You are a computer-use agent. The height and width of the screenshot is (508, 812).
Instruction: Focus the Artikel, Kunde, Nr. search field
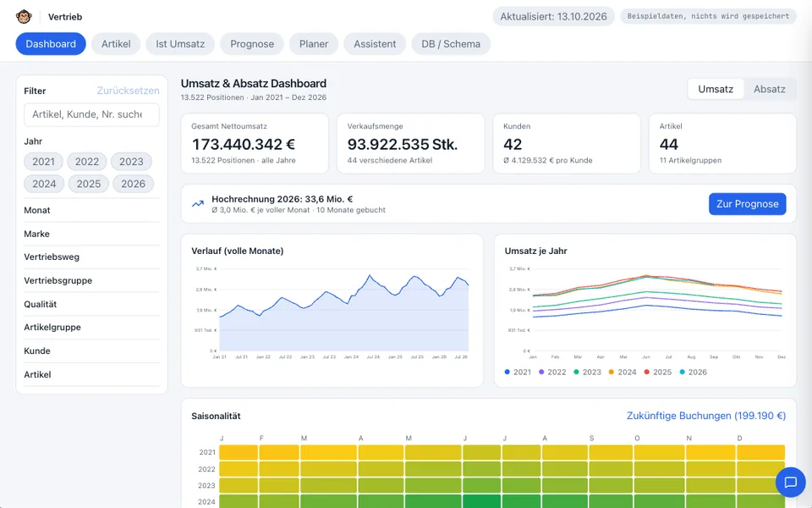pos(91,114)
